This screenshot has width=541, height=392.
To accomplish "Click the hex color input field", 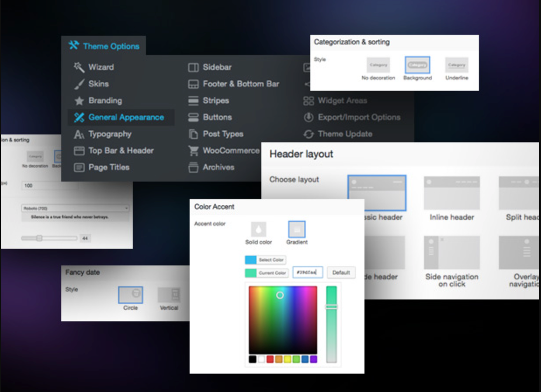I will (x=308, y=272).
